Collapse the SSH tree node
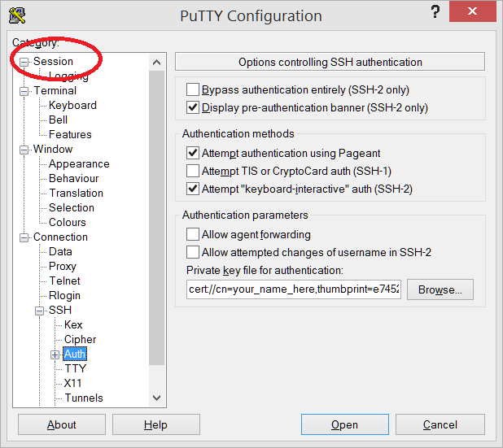Viewport: 503px width, 448px height. pyautogui.click(x=39, y=311)
